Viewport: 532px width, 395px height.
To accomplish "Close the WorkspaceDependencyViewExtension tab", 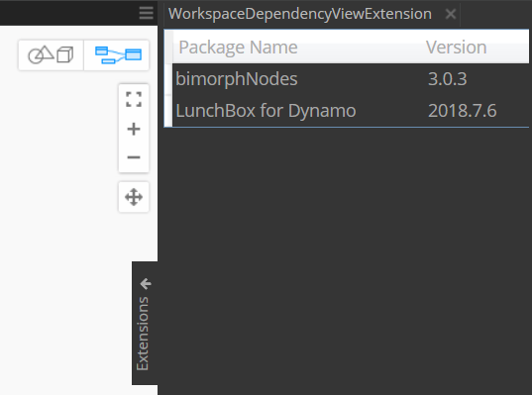I will click(450, 14).
